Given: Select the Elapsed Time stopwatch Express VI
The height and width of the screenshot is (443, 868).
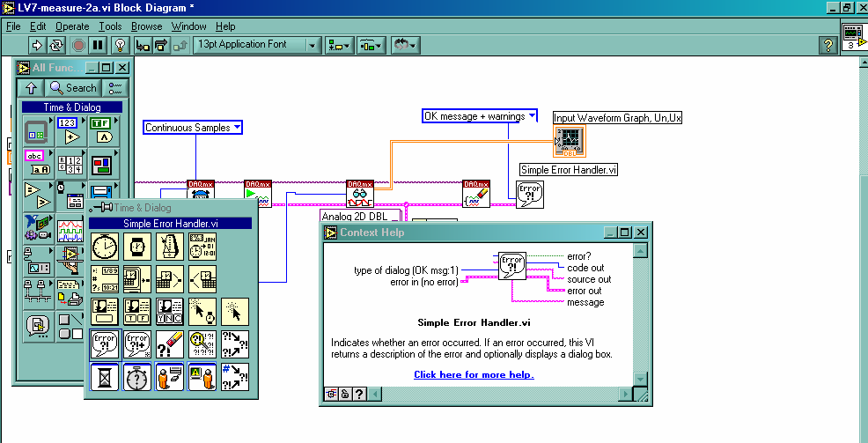Looking at the screenshot, I should pyautogui.click(x=137, y=377).
